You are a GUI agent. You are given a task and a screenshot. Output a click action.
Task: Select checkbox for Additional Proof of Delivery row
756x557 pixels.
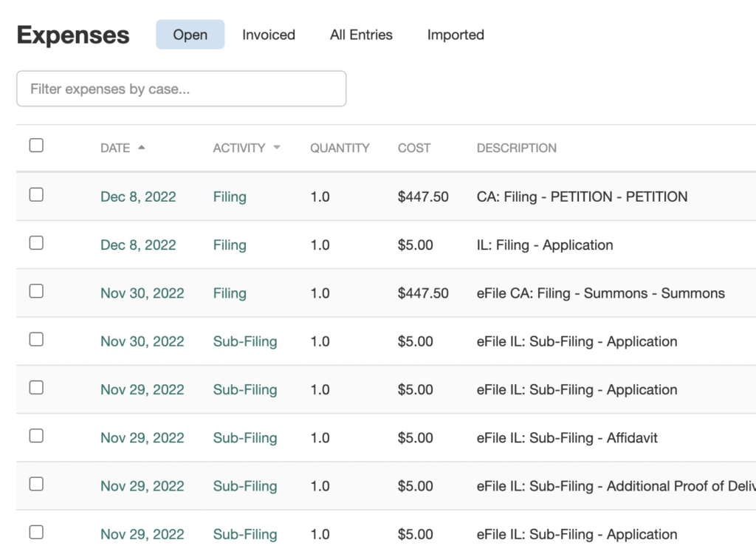tap(36, 484)
